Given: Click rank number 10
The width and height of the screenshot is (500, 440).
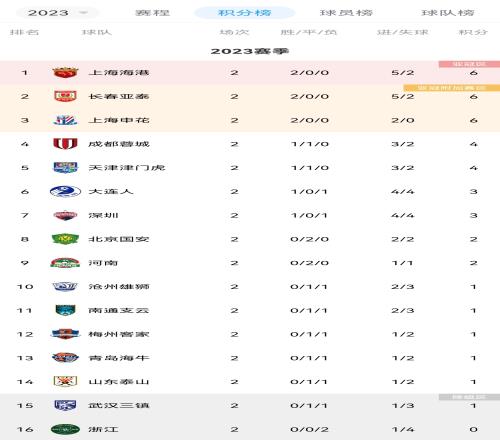Looking at the screenshot, I should click(25, 287).
